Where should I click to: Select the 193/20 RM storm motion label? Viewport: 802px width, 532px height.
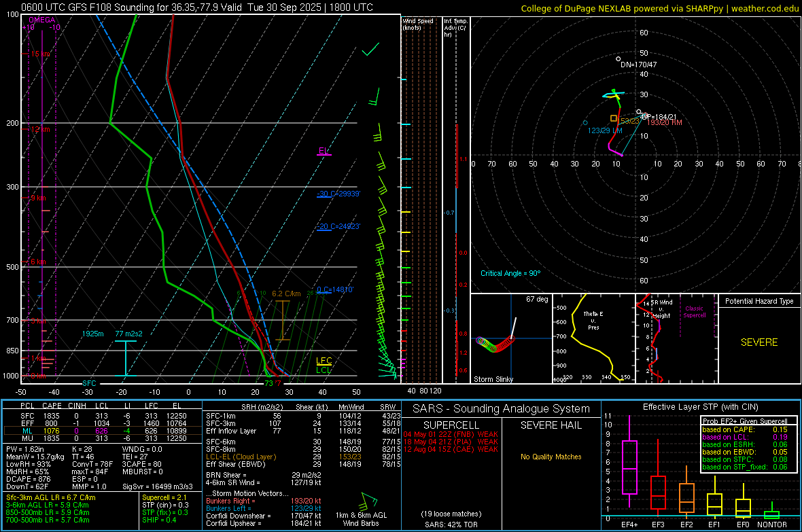(x=665, y=123)
